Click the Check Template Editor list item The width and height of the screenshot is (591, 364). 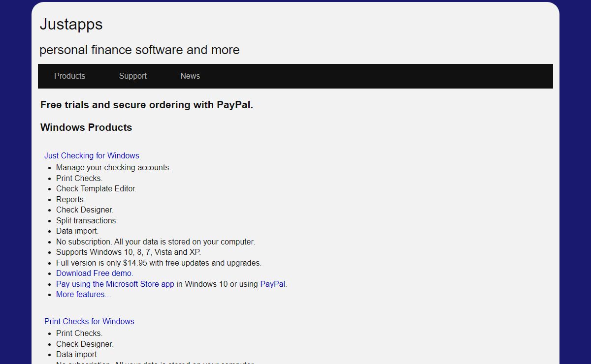point(96,188)
